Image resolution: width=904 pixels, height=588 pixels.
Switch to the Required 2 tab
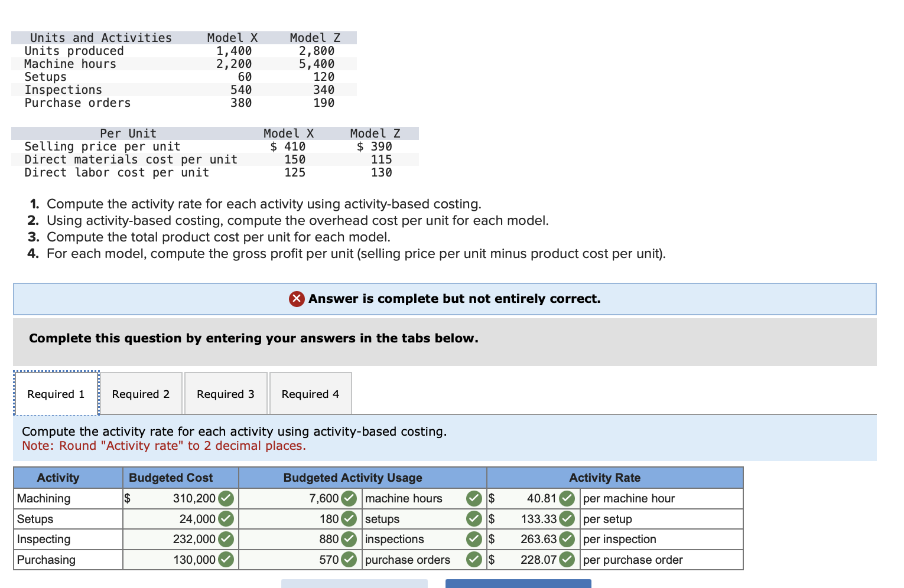[x=141, y=394]
